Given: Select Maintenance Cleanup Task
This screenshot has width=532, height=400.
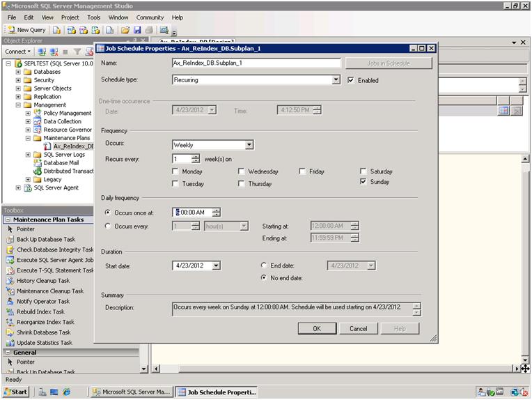Looking at the screenshot, I should pos(50,291).
